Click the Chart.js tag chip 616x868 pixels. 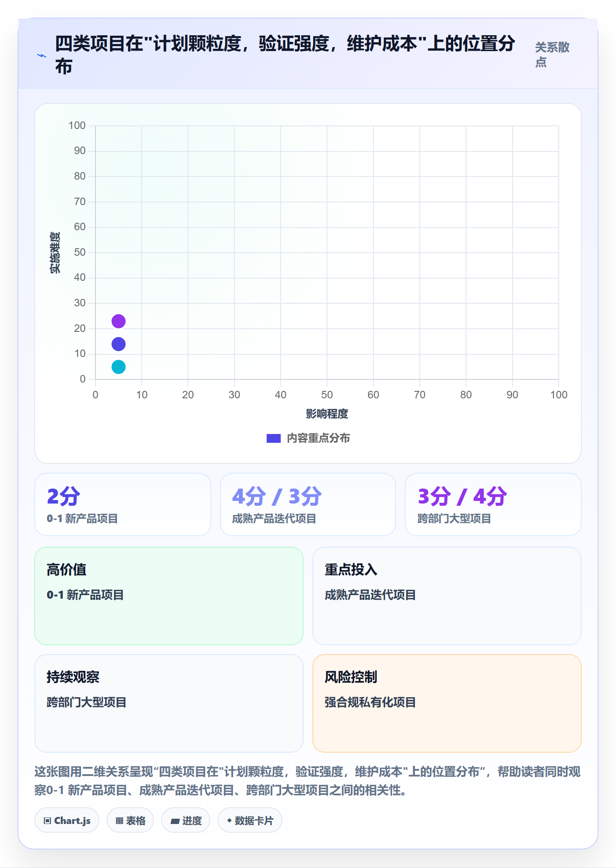click(x=67, y=820)
